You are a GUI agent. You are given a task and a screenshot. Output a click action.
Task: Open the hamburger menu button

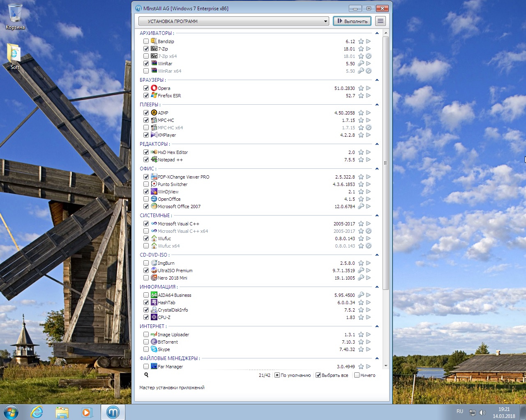pyautogui.click(x=381, y=21)
